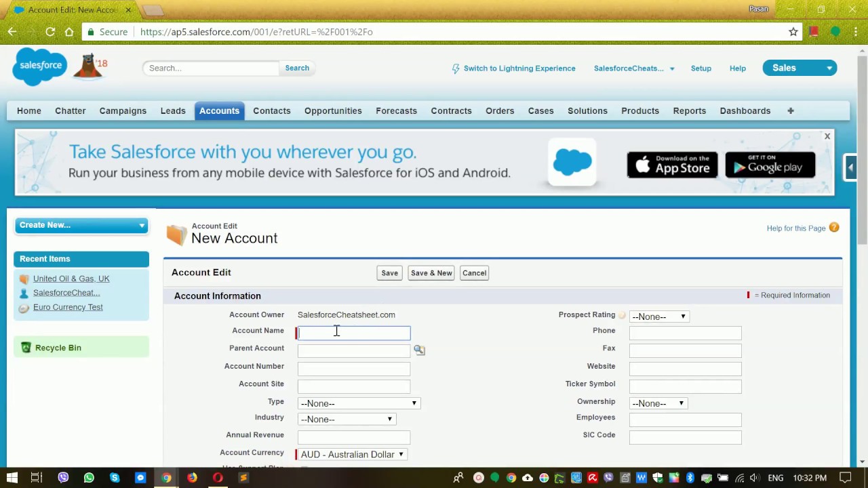
Task: Select the Contacts tab
Action: click(x=272, y=110)
